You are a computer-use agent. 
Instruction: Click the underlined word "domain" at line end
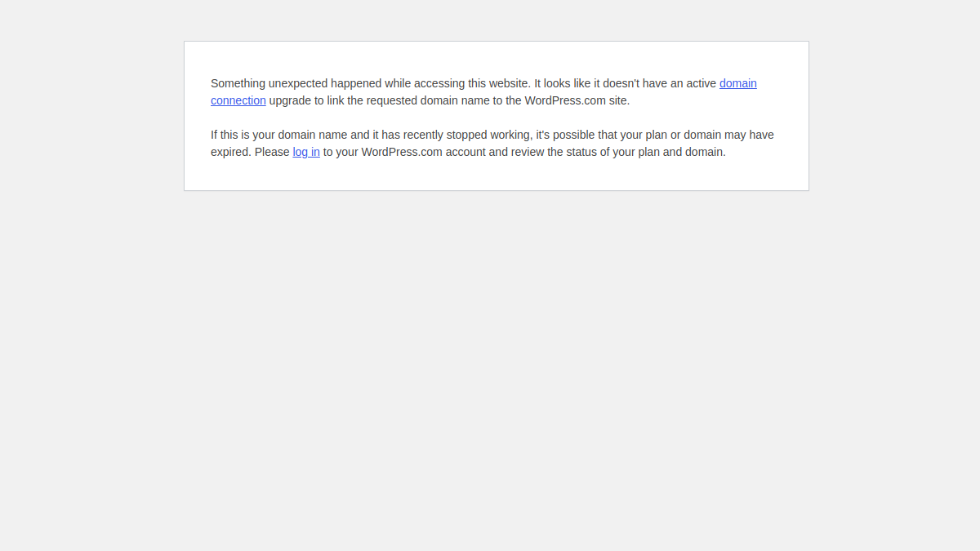click(x=738, y=83)
